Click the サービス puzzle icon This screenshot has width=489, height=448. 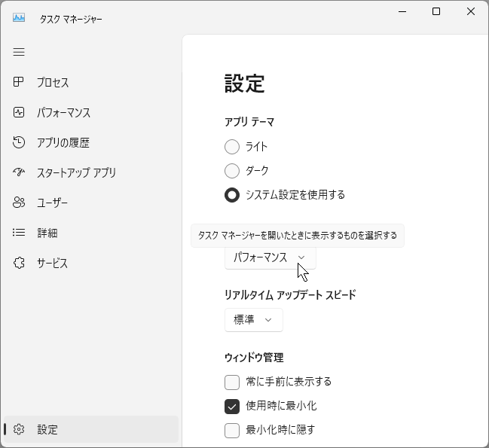pyautogui.click(x=19, y=263)
